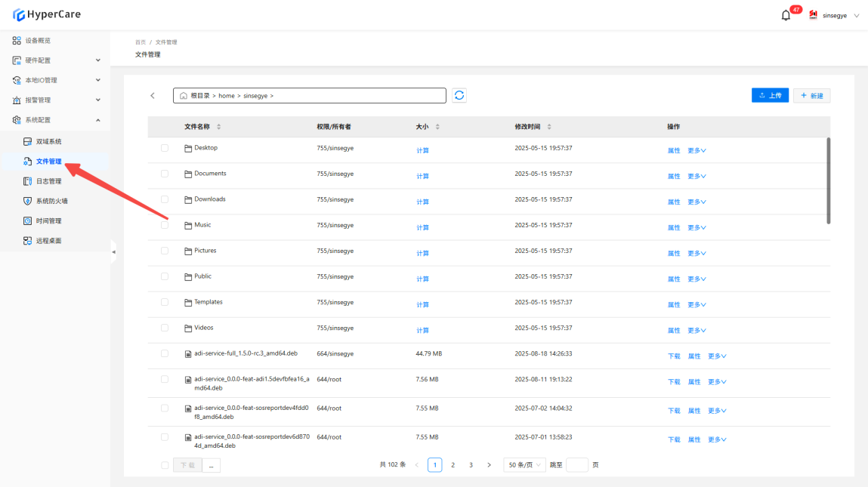The height and width of the screenshot is (487, 868).
Task: Open the Desktop folder icon
Action: tap(188, 148)
